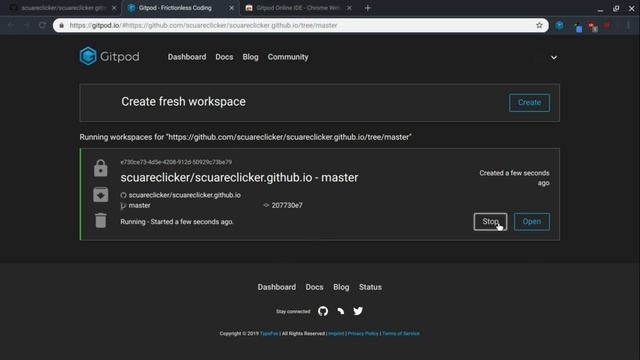640x360 pixels.
Task: Click the master branch label
Action: [139, 205]
